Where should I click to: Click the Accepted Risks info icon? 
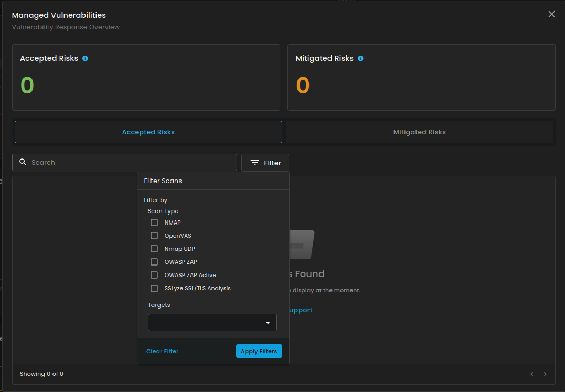tap(85, 58)
